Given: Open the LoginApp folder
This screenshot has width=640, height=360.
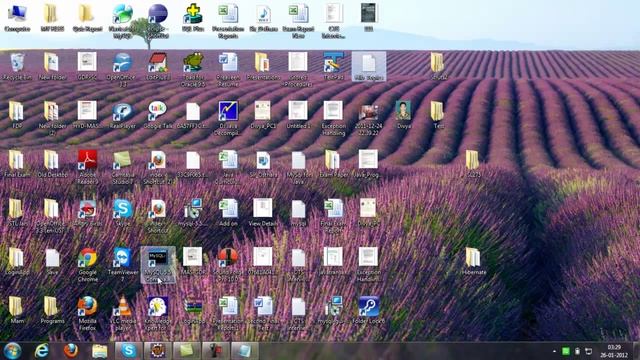Looking at the screenshot, I should pyautogui.click(x=17, y=261).
